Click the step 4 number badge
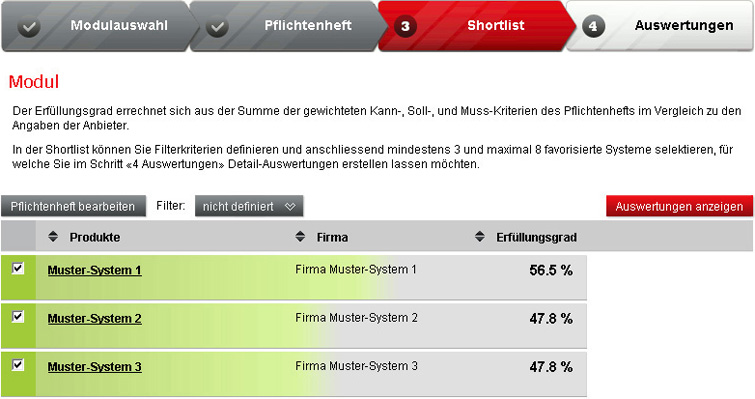Image resolution: width=755 pixels, height=399 pixels. pyautogui.click(x=593, y=26)
